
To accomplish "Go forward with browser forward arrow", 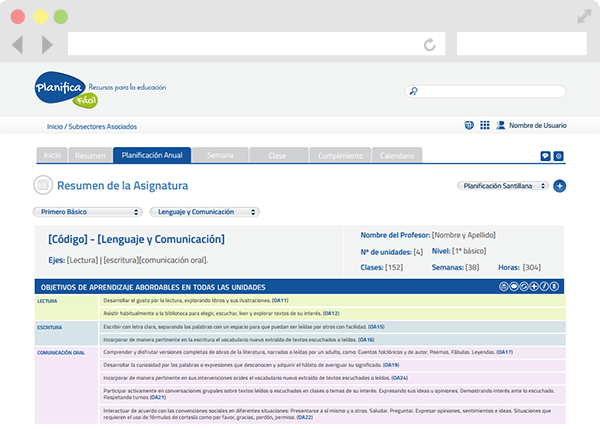I will tap(47, 45).
